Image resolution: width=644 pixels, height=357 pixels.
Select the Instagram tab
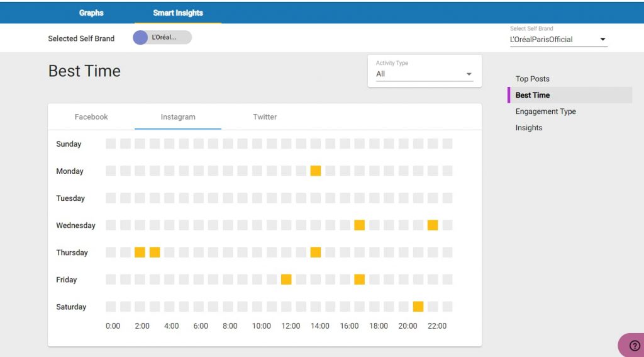[178, 117]
